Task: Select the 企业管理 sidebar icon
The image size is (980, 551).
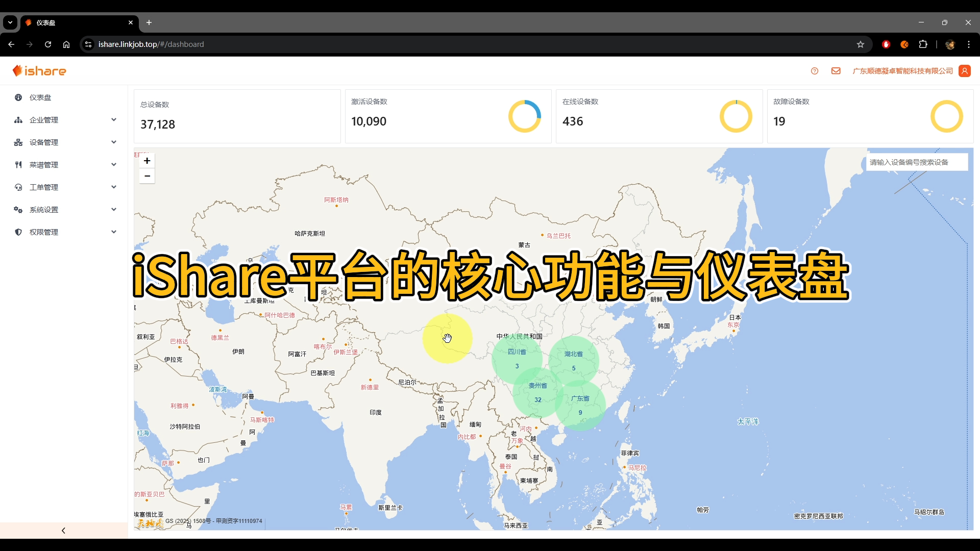Action: click(18, 119)
